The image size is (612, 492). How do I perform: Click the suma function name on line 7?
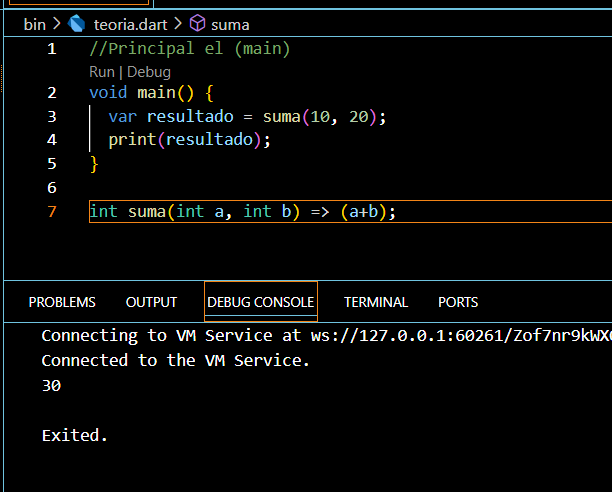point(146,212)
